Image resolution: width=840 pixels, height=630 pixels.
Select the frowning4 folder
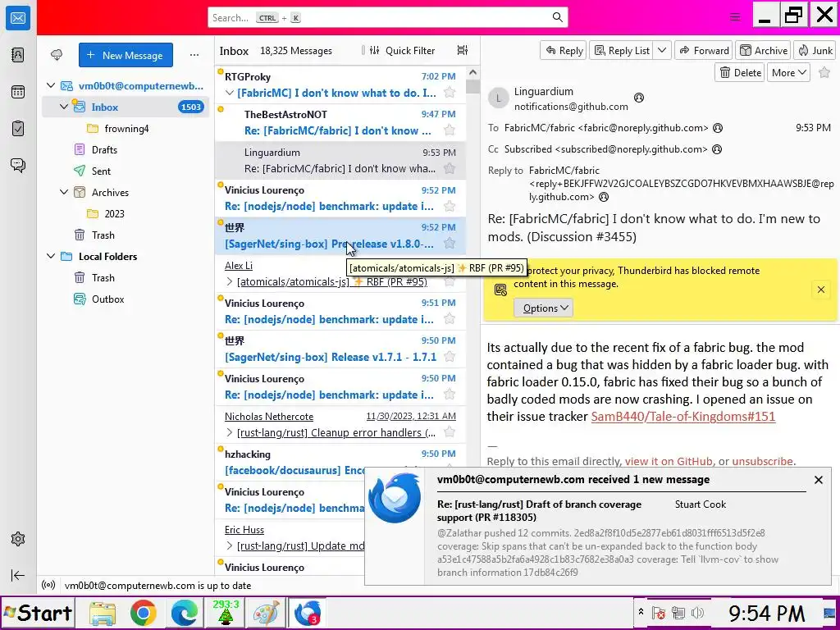coord(126,128)
